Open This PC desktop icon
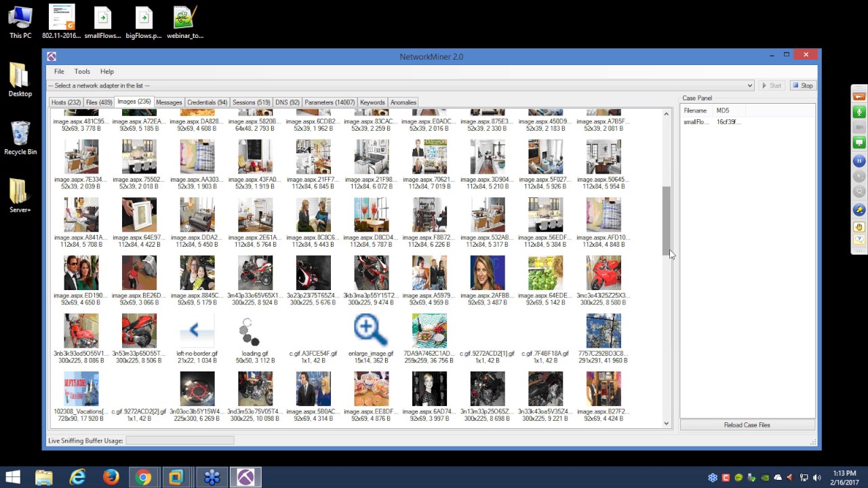 coord(20,22)
